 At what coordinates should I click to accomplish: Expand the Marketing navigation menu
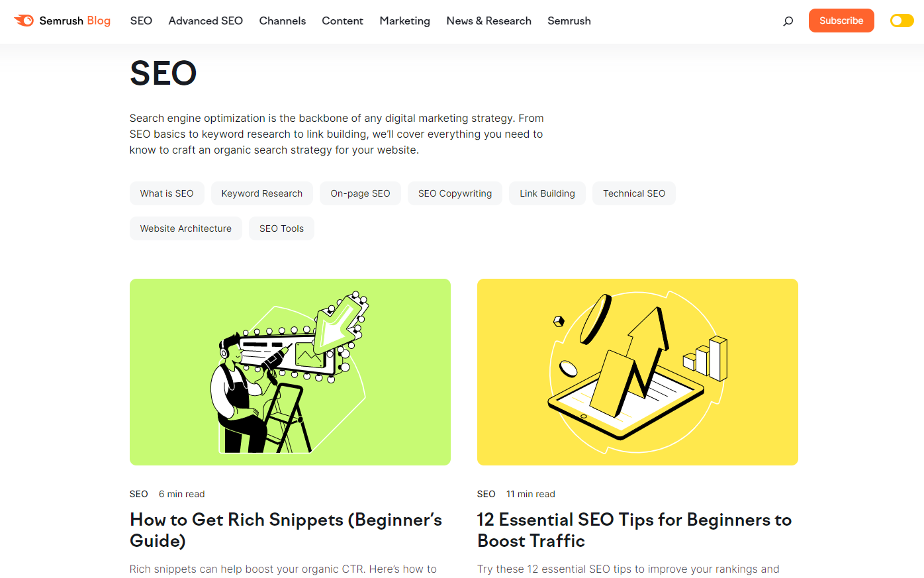(404, 21)
